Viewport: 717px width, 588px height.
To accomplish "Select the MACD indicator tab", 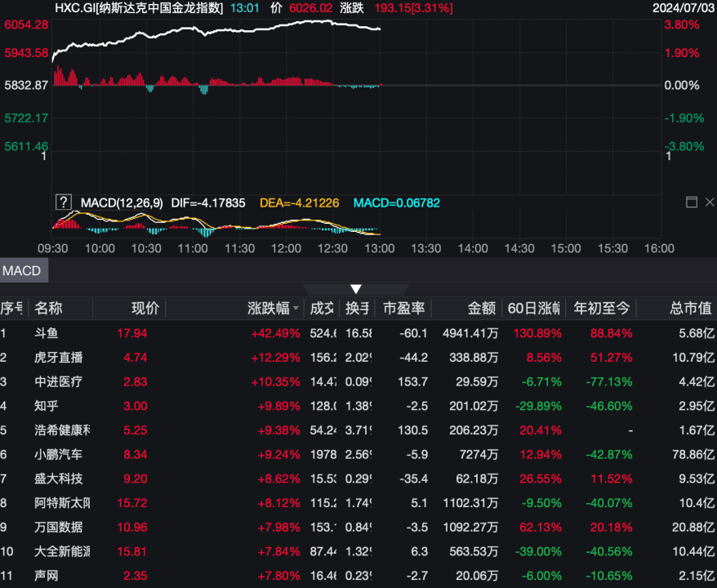I will pos(21,270).
